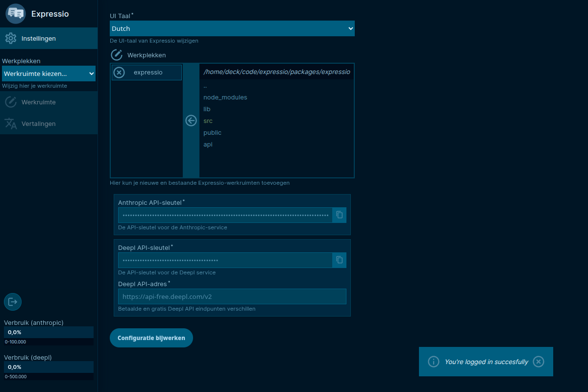The height and width of the screenshot is (392, 588).
Task: Click the '0-500.000' usage range text
Action: (16, 377)
